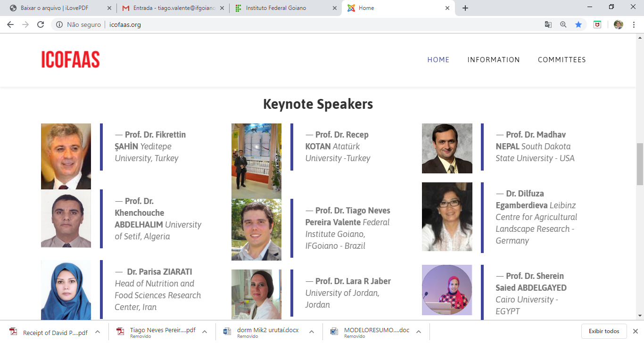Click the browser back arrow
Screen dimensions: 644x343
click(x=10, y=25)
